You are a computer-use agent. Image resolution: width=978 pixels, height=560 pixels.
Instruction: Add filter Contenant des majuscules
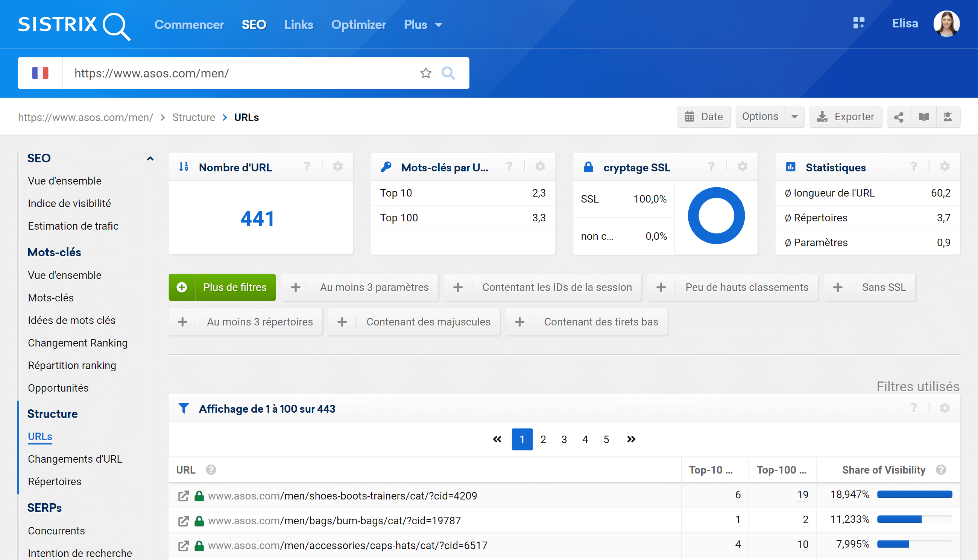(x=414, y=322)
